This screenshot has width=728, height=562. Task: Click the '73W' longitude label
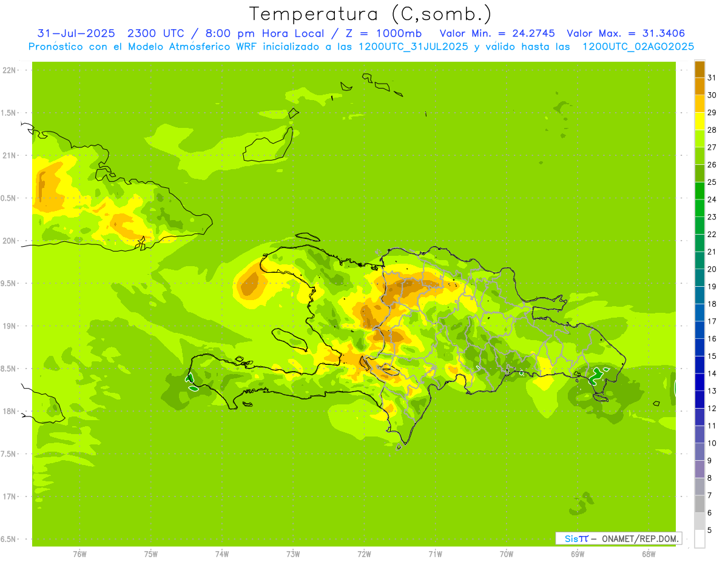[x=293, y=554]
